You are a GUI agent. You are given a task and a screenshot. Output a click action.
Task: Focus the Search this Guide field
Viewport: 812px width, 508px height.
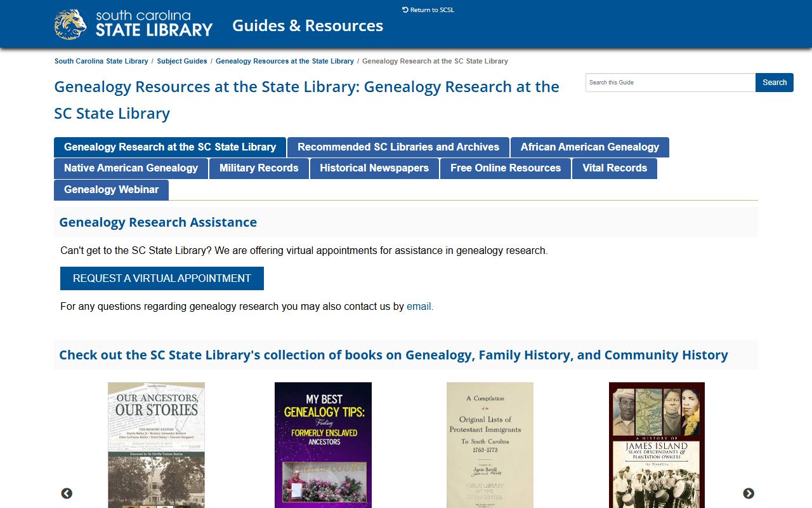pyautogui.click(x=671, y=83)
